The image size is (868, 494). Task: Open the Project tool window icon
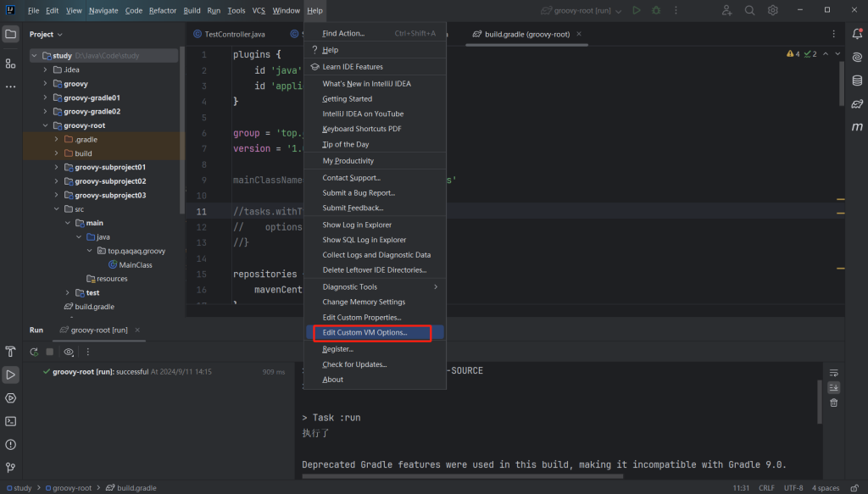(10, 34)
